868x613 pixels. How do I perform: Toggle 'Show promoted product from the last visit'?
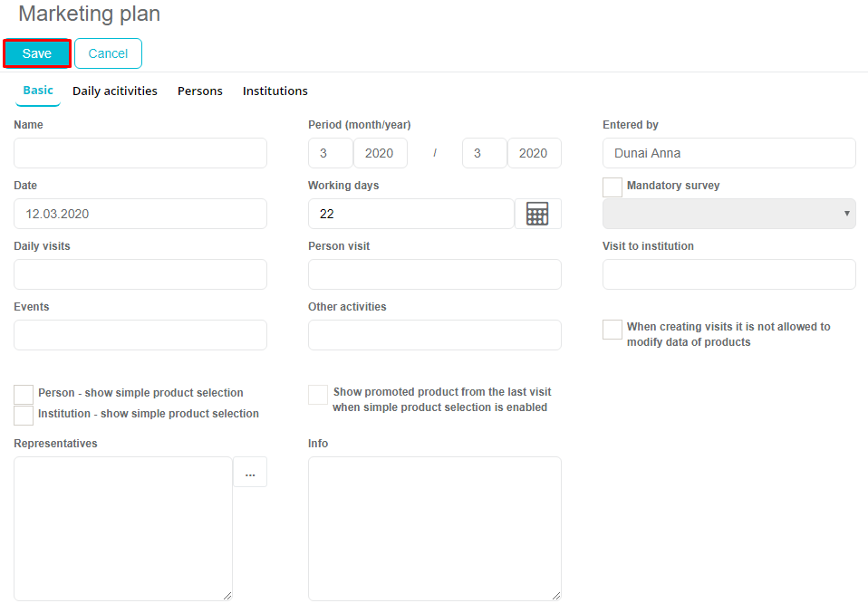click(318, 395)
